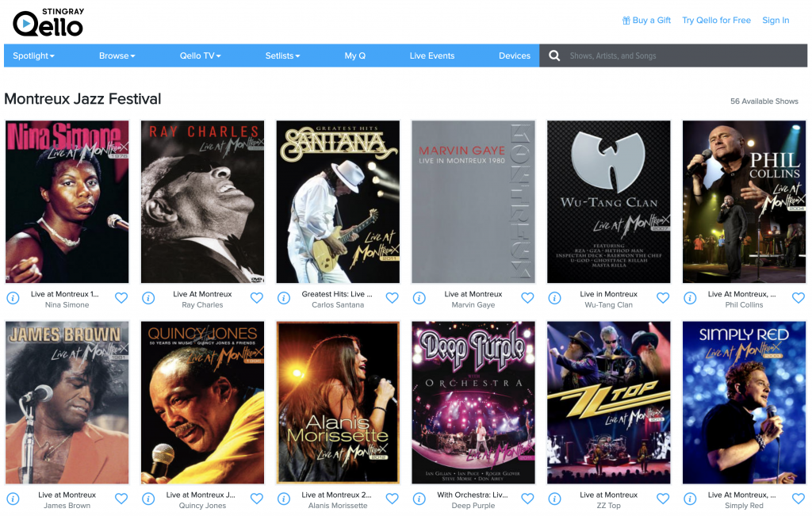Open Phil Collins cover thumbnail
The width and height of the screenshot is (812, 516).
[744, 202]
